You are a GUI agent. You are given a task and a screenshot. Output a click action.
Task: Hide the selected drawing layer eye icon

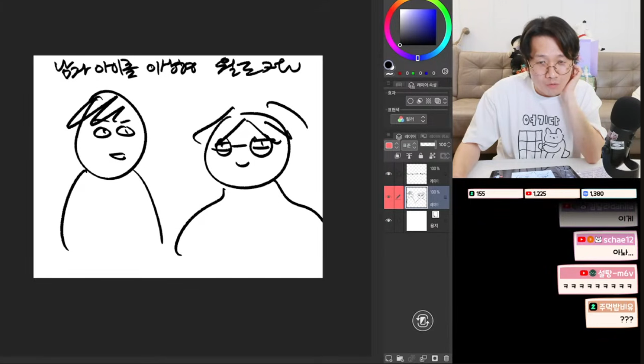(x=389, y=197)
